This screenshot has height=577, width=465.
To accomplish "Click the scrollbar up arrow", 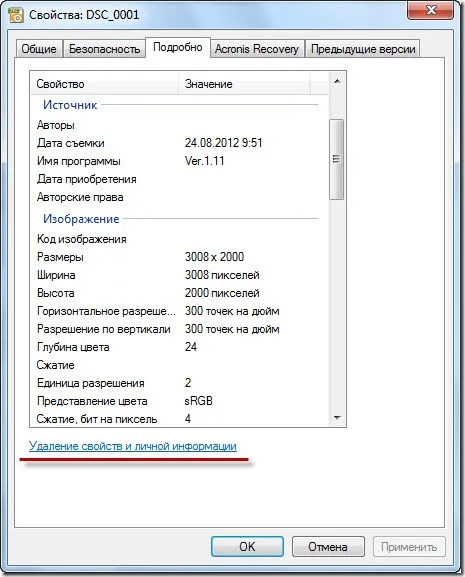I will (x=337, y=81).
